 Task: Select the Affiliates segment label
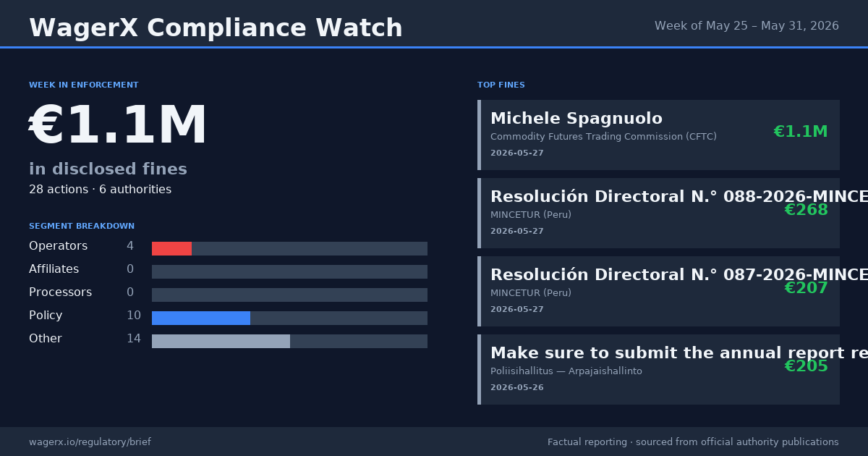(x=54, y=269)
